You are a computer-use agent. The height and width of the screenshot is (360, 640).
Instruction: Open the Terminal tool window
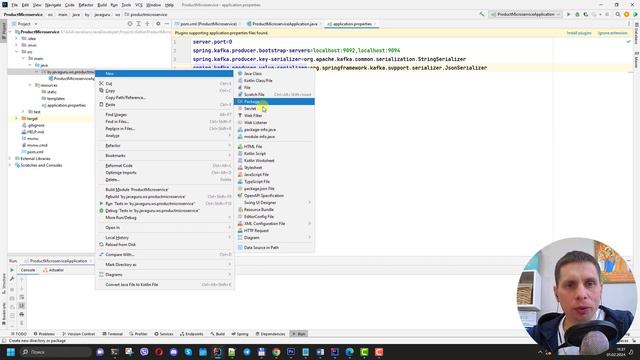pos(112,334)
